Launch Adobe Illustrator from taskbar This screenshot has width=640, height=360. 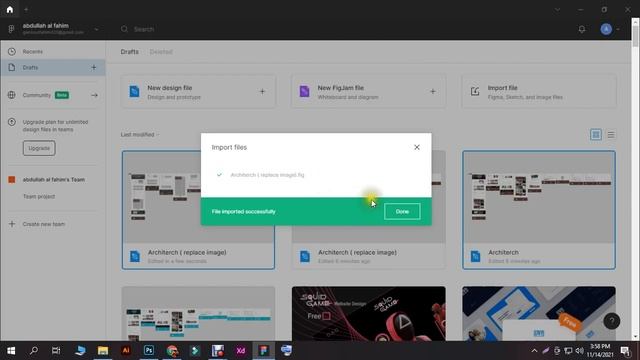126,351
